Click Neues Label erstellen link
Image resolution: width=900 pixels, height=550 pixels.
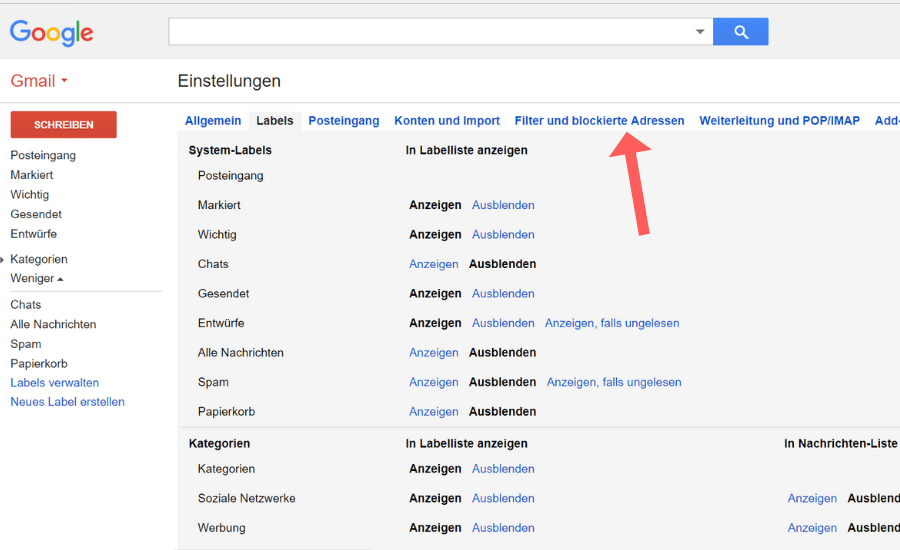tap(67, 402)
